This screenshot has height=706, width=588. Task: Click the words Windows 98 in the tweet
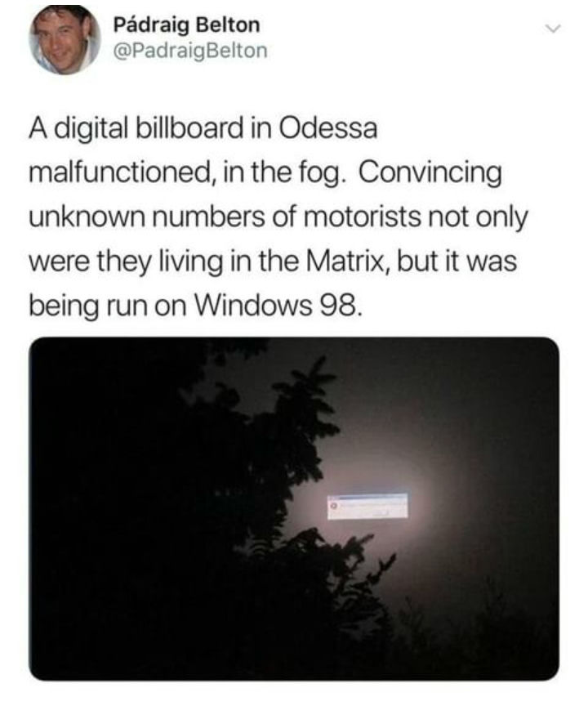coord(278,306)
